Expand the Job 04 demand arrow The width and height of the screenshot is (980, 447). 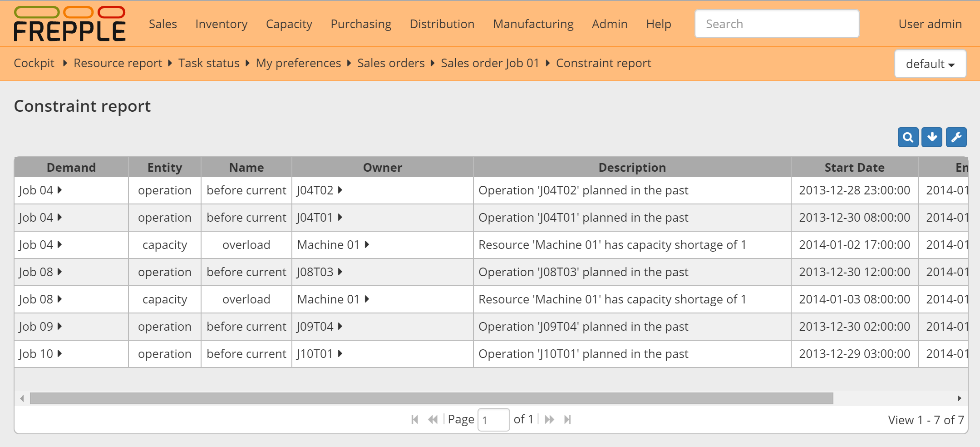pos(60,190)
